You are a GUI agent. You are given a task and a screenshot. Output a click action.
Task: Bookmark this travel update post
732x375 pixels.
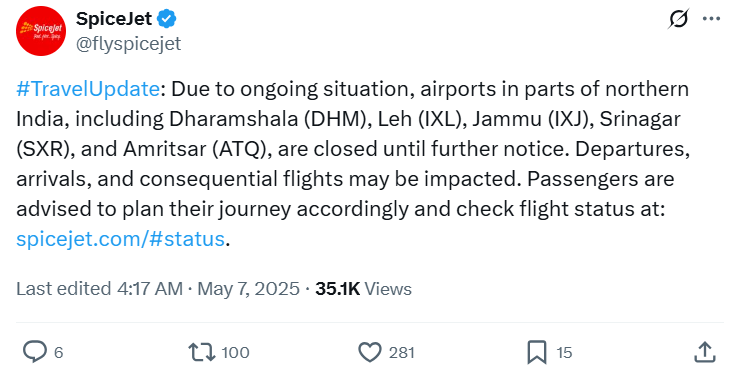tap(537, 353)
